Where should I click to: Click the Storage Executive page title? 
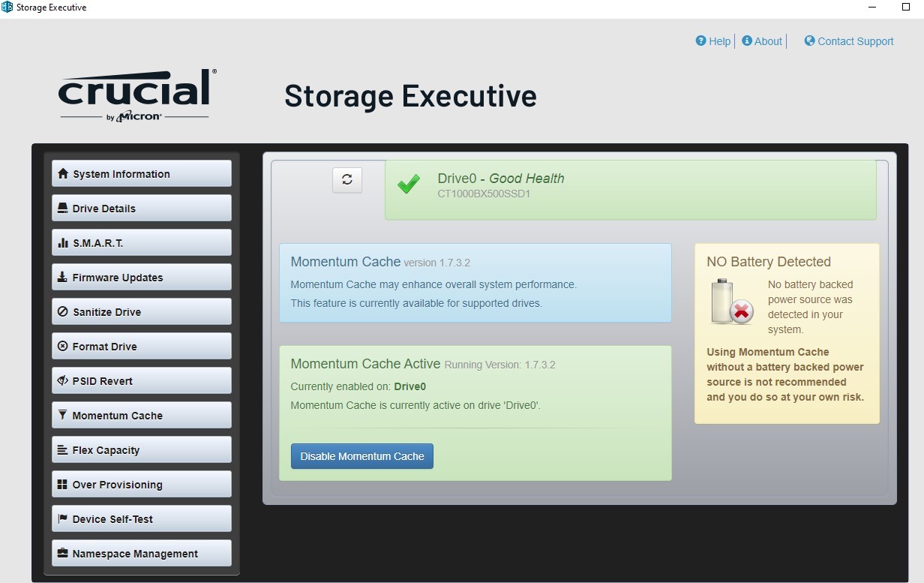(410, 96)
